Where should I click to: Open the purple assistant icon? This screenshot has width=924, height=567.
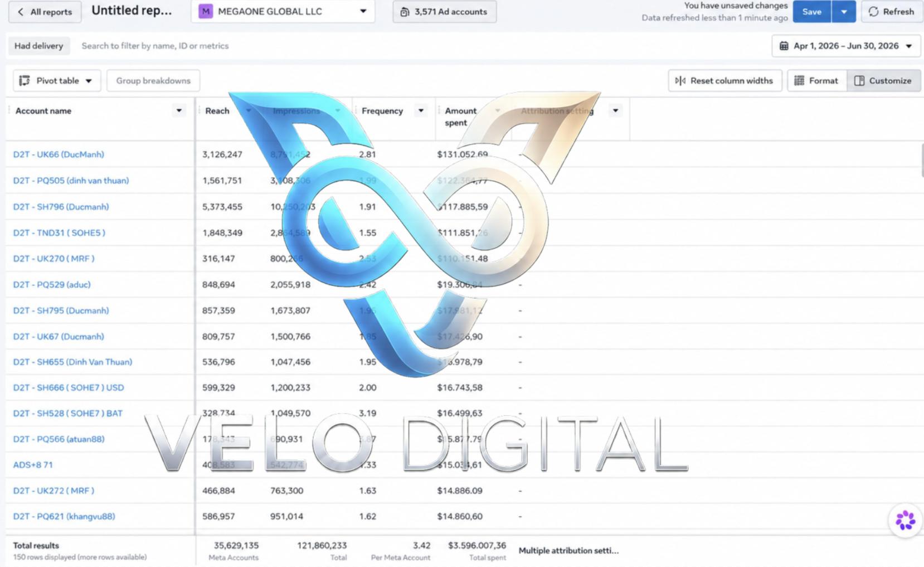[x=905, y=520]
